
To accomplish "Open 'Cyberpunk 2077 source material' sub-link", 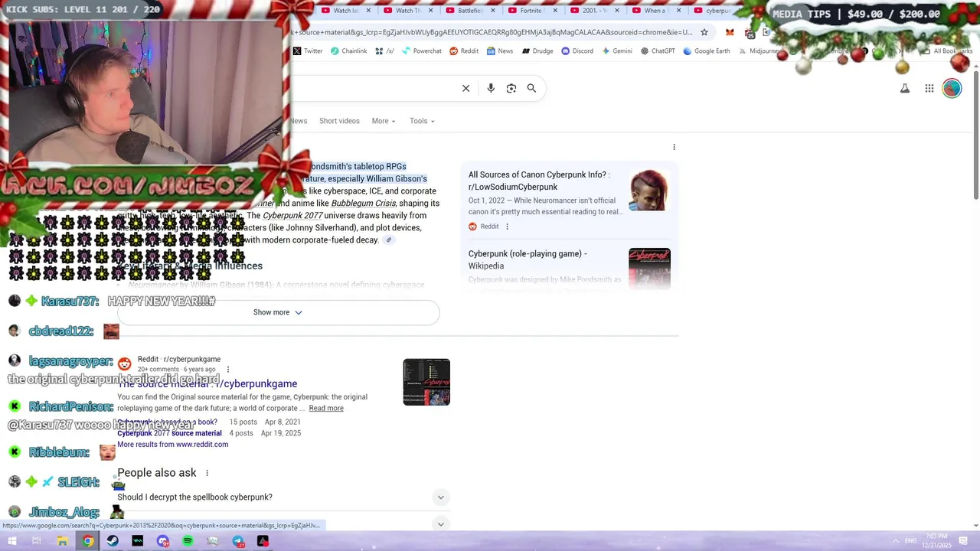I will tap(169, 433).
